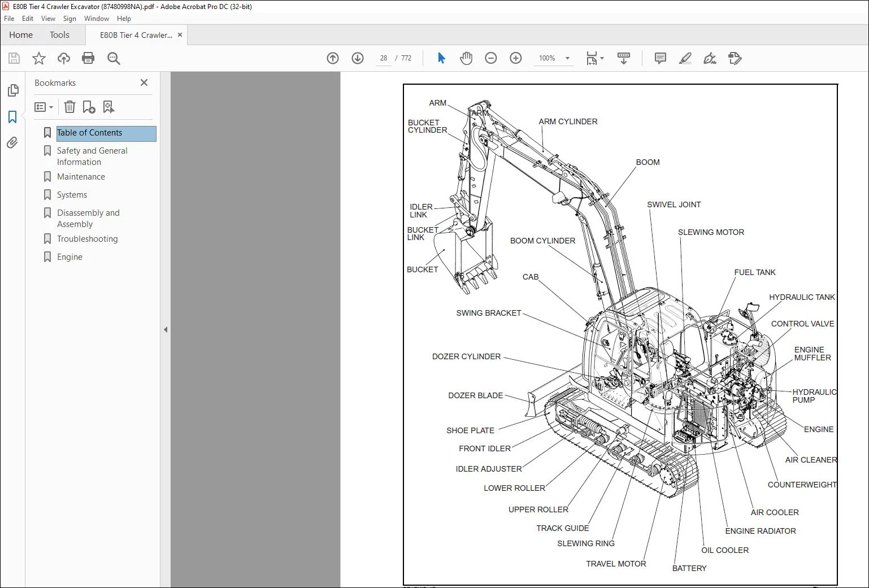Screen dimensions: 869x588
Task: Open the Troubleshooting bookmark
Action: pos(87,239)
